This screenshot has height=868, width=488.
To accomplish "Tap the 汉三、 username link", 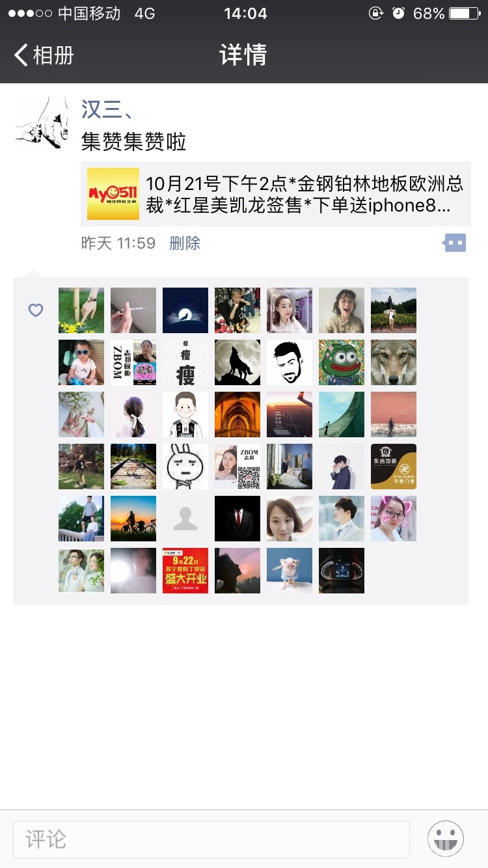I will [x=108, y=109].
